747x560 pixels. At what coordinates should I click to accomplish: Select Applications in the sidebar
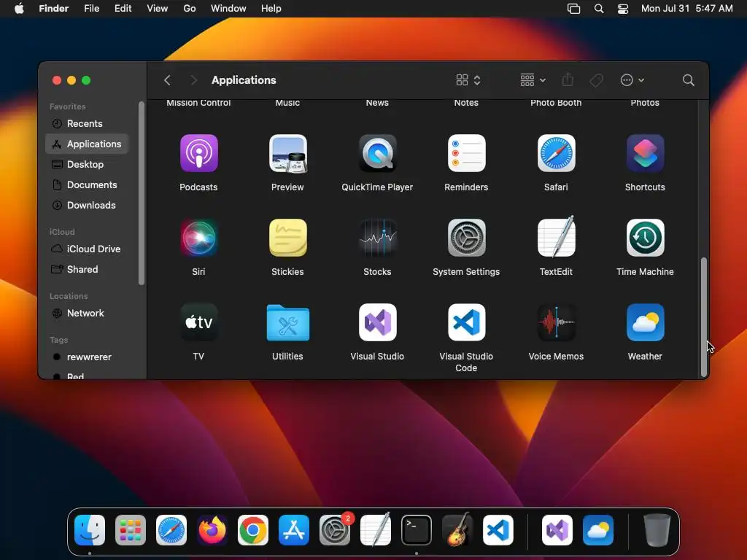(87, 144)
